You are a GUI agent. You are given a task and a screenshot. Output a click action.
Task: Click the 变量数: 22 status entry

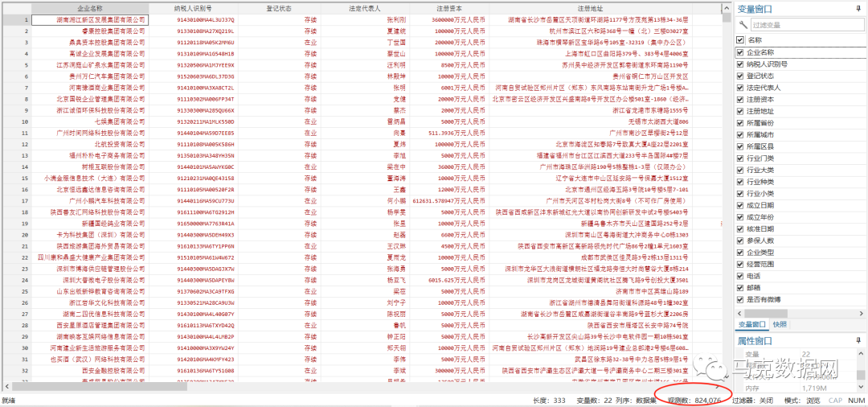tap(593, 401)
